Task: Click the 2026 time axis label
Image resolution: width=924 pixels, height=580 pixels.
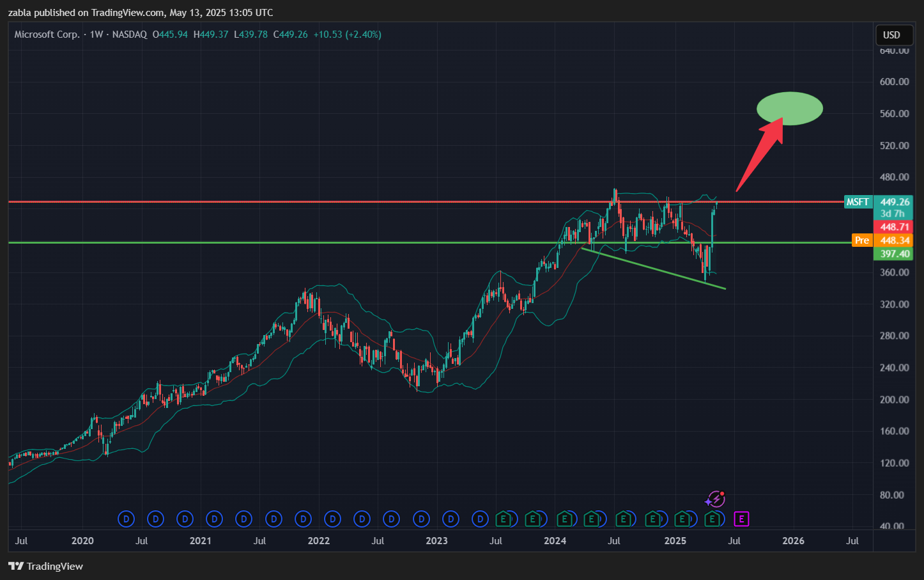Action: pyautogui.click(x=794, y=541)
